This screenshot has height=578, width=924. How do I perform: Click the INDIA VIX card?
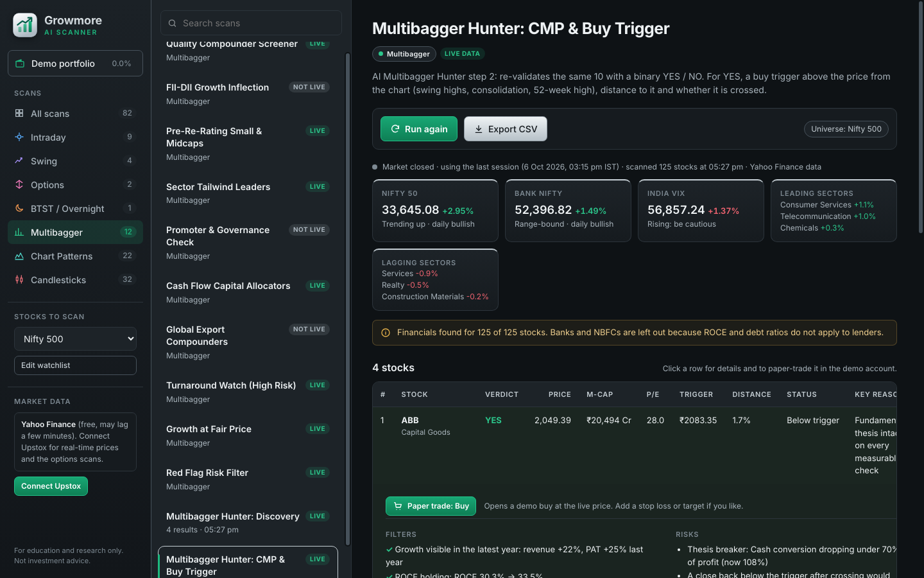click(x=701, y=211)
